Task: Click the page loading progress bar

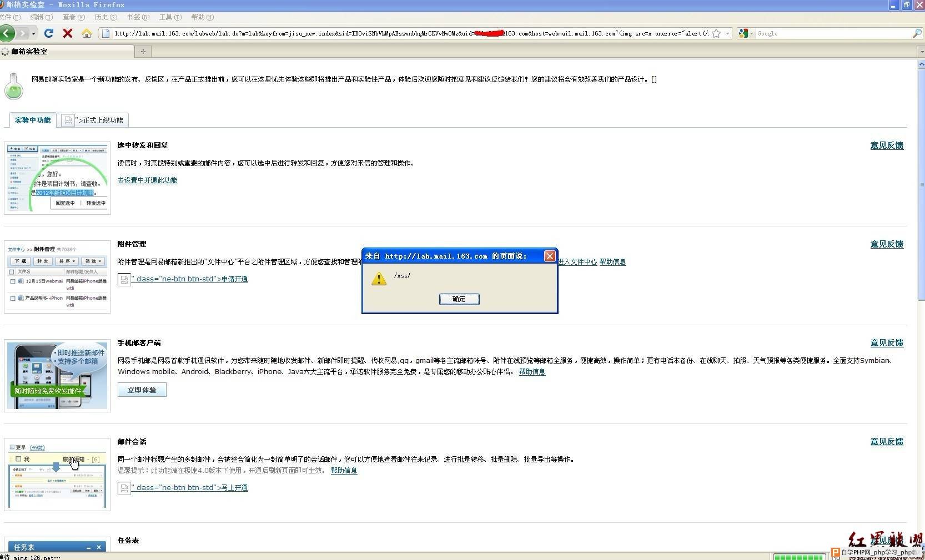Action: click(x=798, y=557)
